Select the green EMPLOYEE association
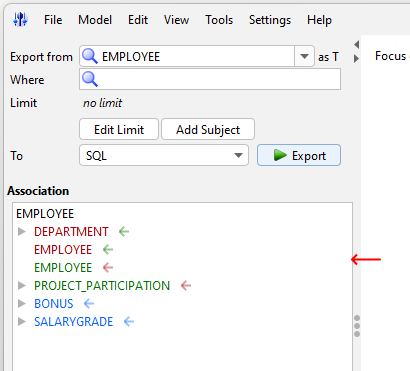410x371 pixels. click(63, 268)
